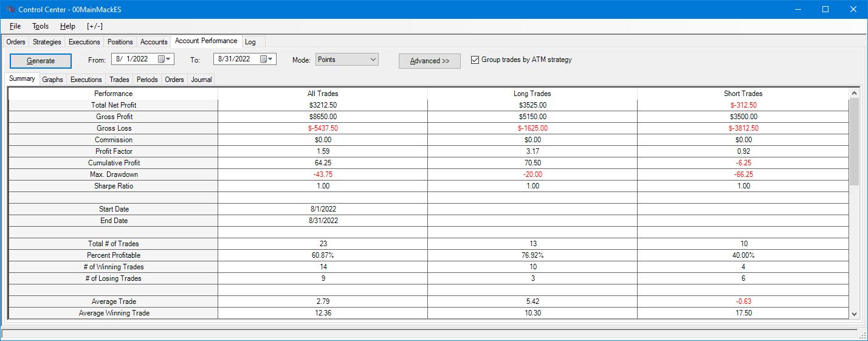This screenshot has height=341, width=868.
Task: Select the Gross Profit row label
Action: pos(113,117)
